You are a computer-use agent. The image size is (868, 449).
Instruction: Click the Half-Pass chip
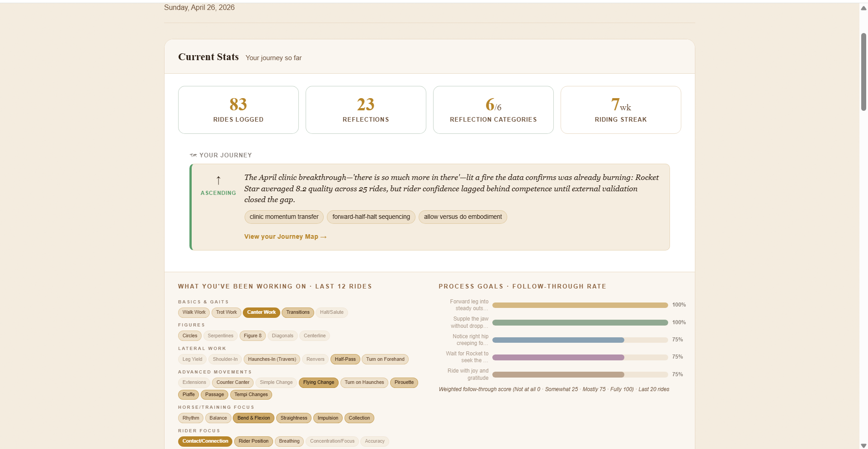tap(345, 359)
